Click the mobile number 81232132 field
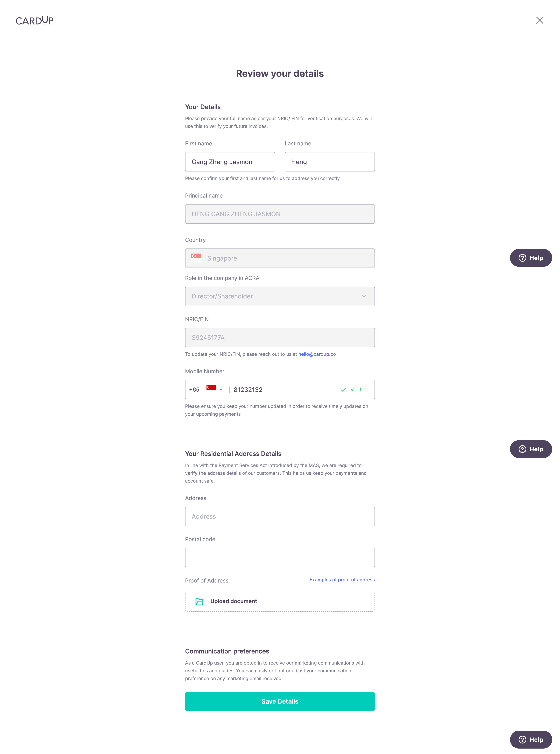The height and width of the screenshot is (754, 560). [x=285, y=390]
